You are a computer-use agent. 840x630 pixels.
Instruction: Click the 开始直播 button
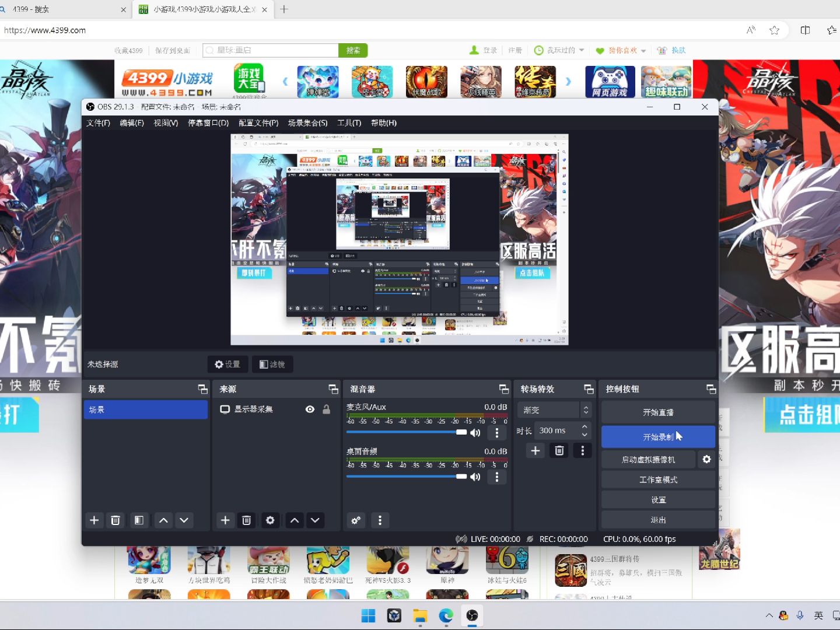tap(658, 412)
